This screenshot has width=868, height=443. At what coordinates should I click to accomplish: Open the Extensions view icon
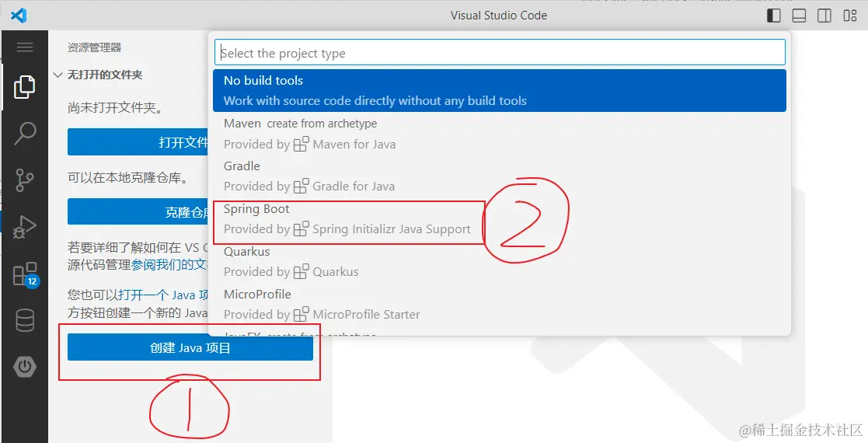[x=25, y=274]
